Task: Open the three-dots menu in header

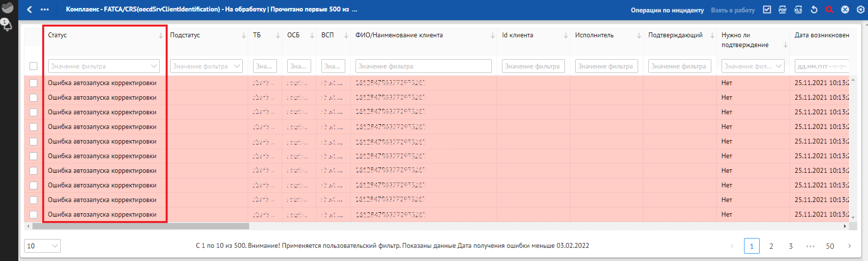Action: pyautogui.click(x=44, y=10)
